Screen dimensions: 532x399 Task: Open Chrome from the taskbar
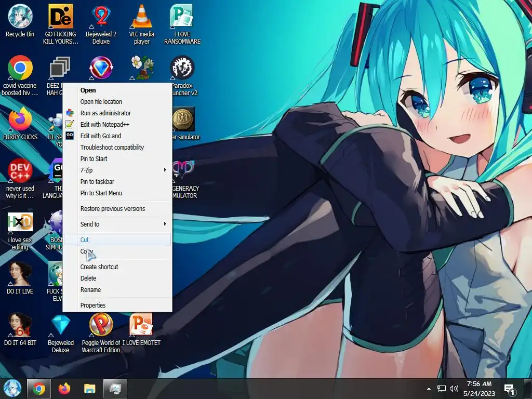[x=38, y=389]
